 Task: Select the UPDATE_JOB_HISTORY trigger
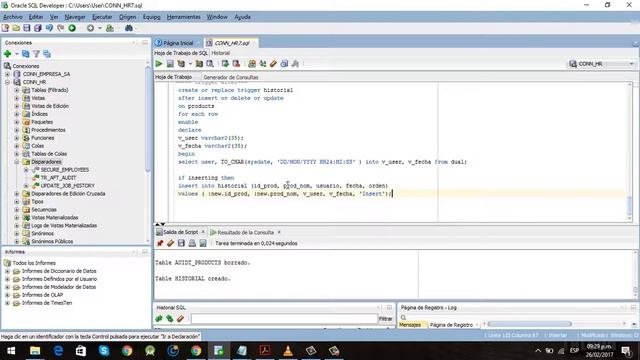click(67, 185)
